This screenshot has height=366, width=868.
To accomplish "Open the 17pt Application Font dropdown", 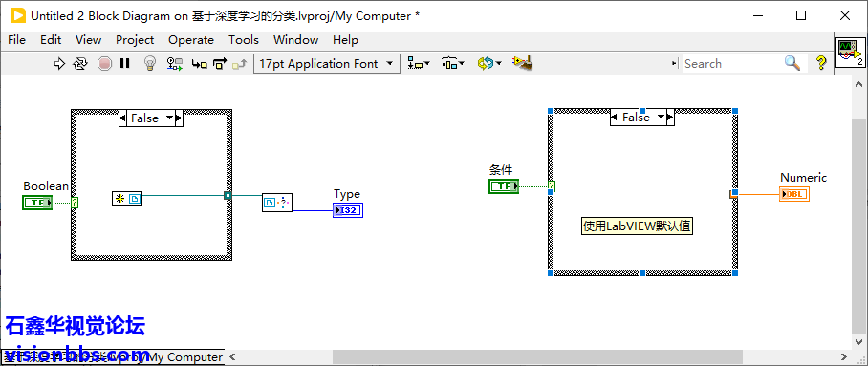I will (327, 64).
